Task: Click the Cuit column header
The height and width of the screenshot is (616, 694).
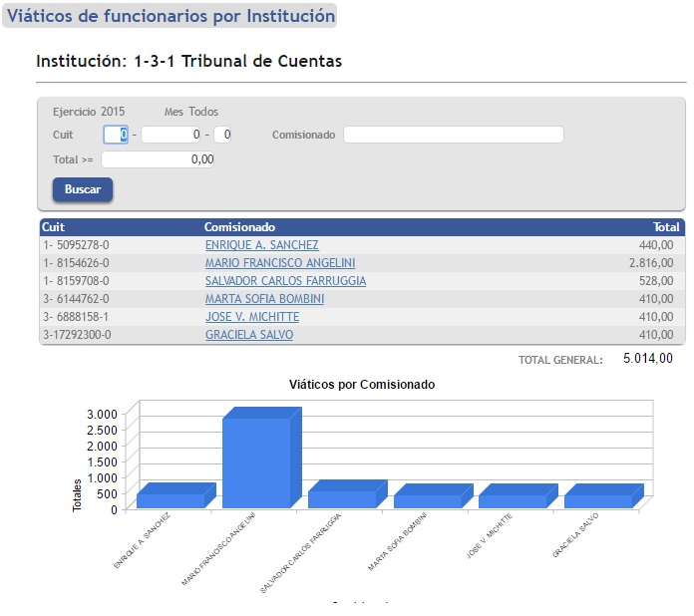Action: (x=54, y=227)
